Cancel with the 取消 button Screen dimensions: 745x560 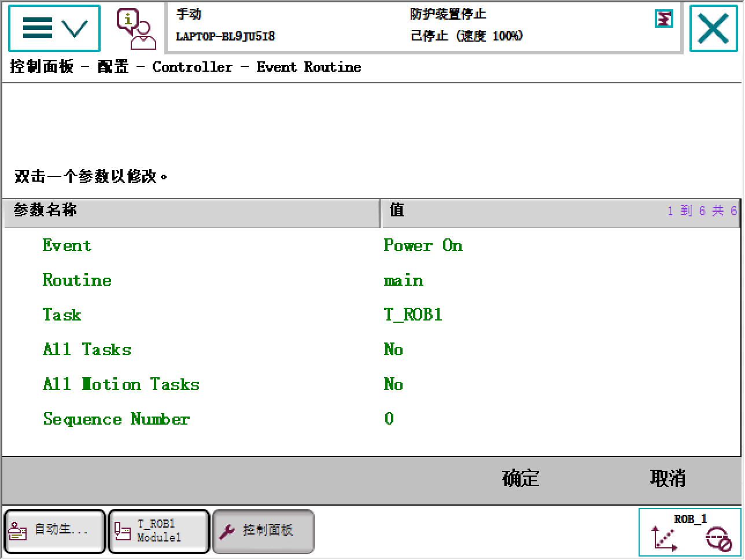pos(667,478)
